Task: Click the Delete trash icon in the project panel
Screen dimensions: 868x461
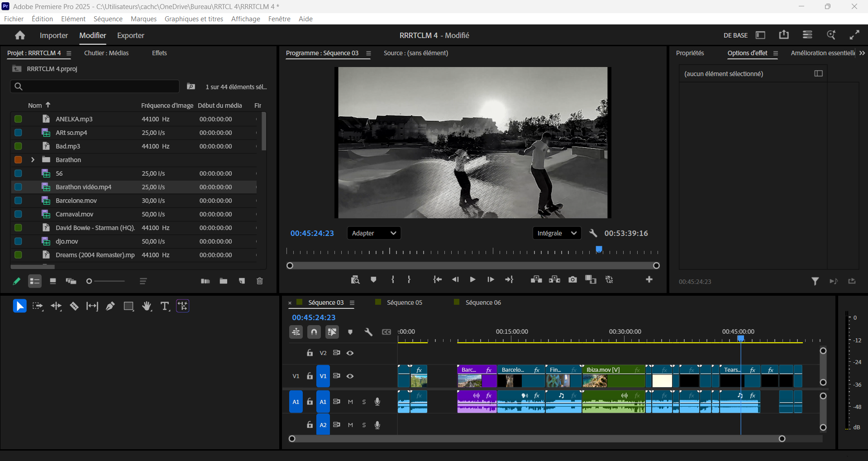Action: pos(259,281)
